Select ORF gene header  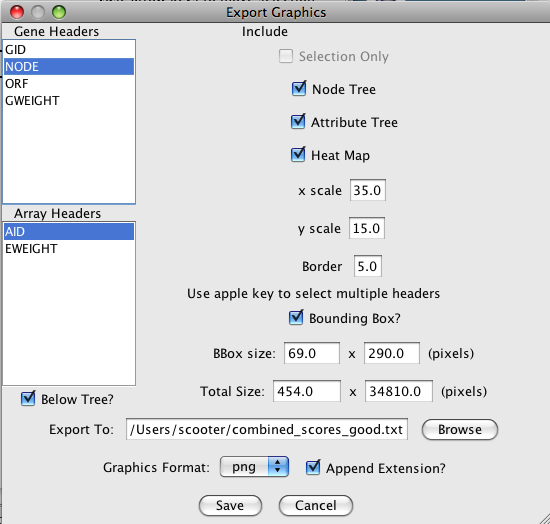[69, 83]
